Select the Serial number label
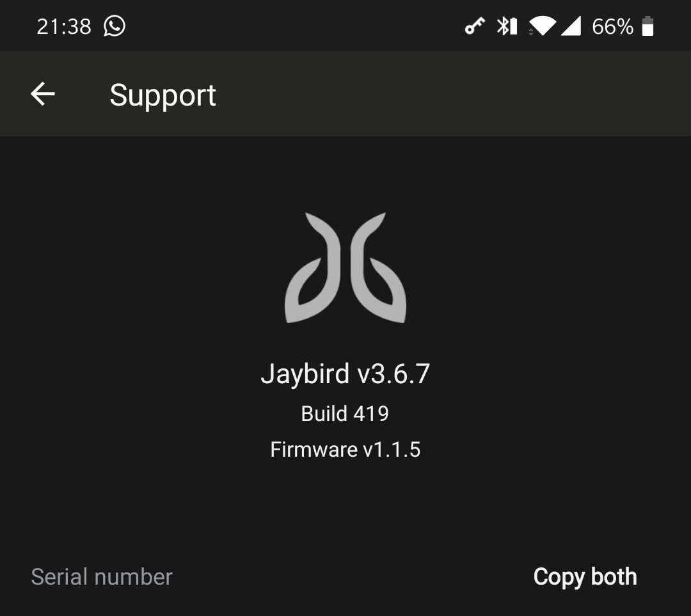Viewport: 691px width, 616px height. (102, 577)
